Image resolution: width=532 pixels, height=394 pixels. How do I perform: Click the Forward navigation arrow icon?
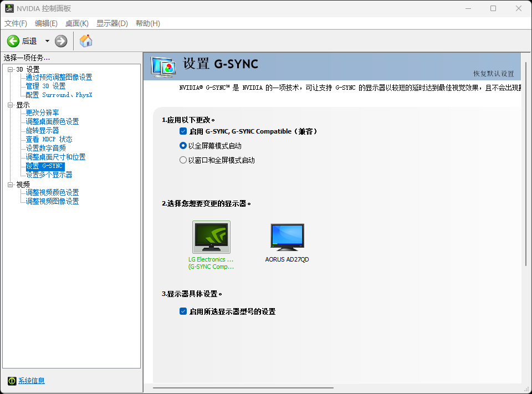60,40
